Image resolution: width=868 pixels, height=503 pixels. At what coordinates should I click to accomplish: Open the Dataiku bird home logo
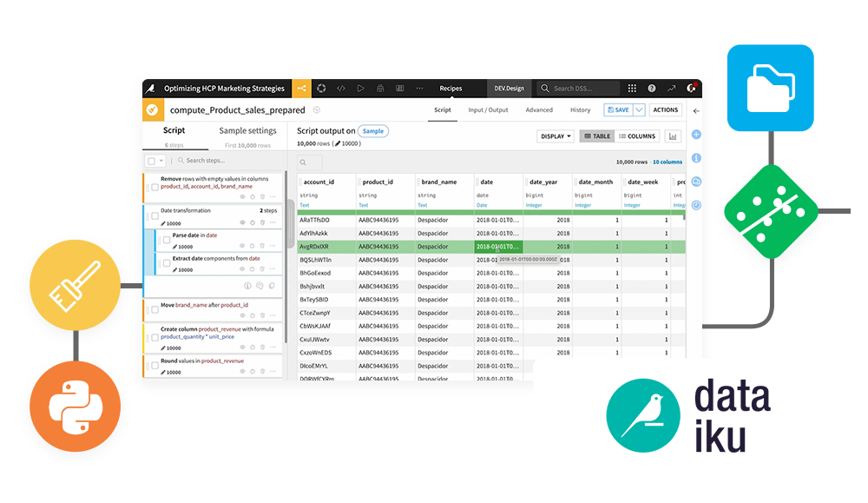pos(150,89)
